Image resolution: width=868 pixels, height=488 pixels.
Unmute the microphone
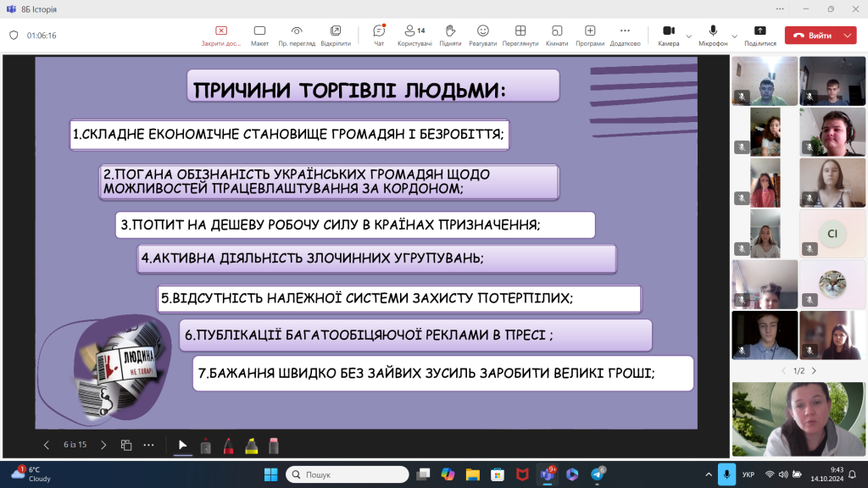coord(712,32)
